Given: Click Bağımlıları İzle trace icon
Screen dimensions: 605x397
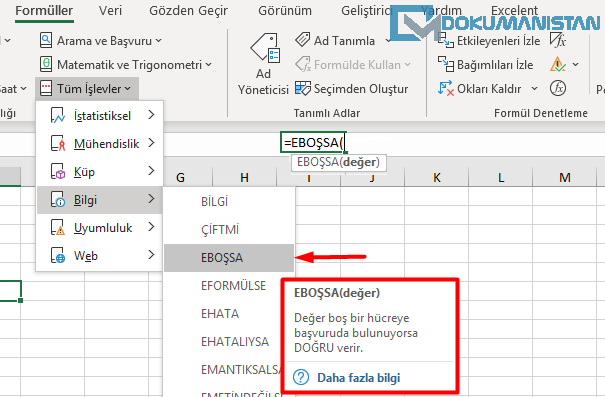Looking at the screenshot, I should 446,64.
